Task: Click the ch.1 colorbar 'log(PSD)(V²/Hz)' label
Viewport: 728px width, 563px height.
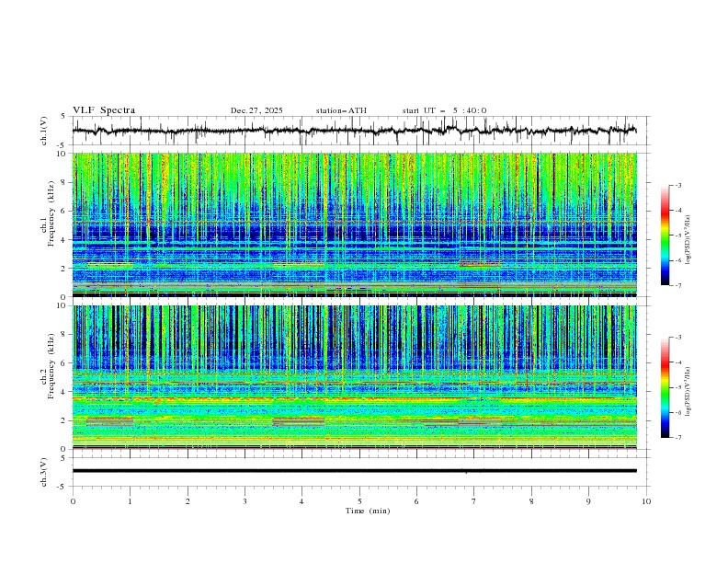Action: tap(688, 240)
